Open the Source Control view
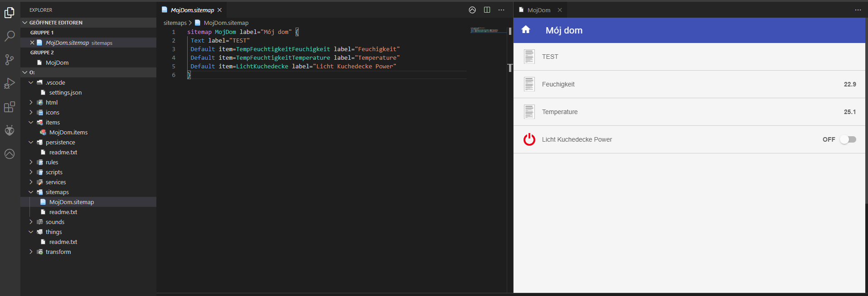 (10, 60)
